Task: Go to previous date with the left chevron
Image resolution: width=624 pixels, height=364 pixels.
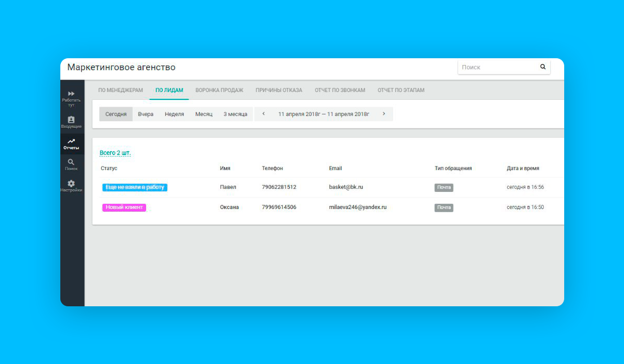Action: (264, 114)
